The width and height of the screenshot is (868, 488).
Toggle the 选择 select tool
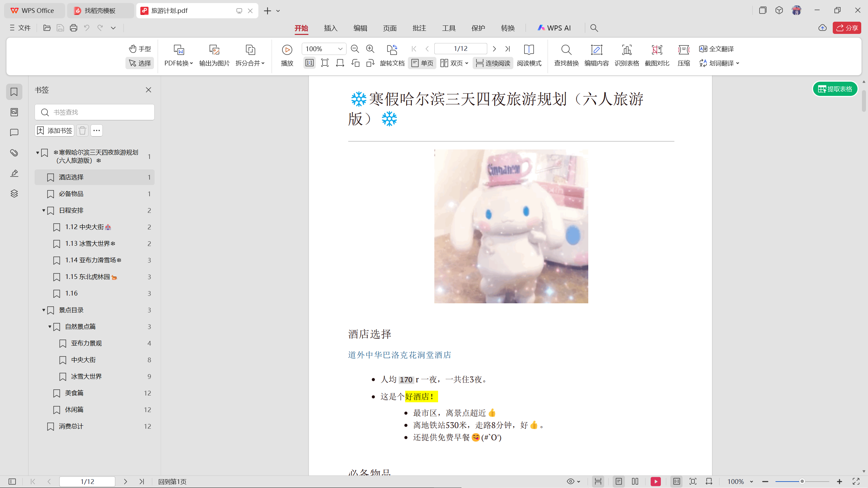tap(140, 63)
